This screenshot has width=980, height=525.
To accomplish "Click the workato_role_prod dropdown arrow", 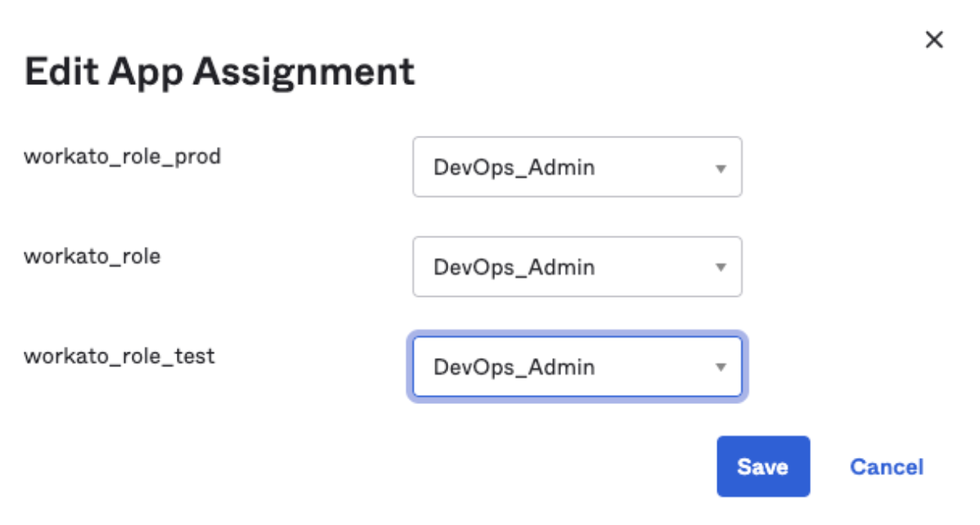I will (721, 168).
